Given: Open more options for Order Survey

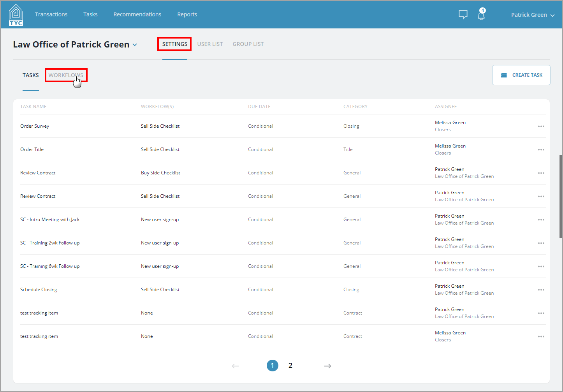Looking at the screenshot, I should tap(541, 126).
